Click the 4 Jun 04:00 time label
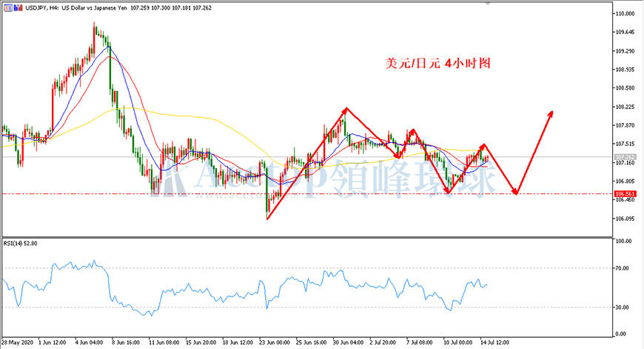 pos(89,342)
